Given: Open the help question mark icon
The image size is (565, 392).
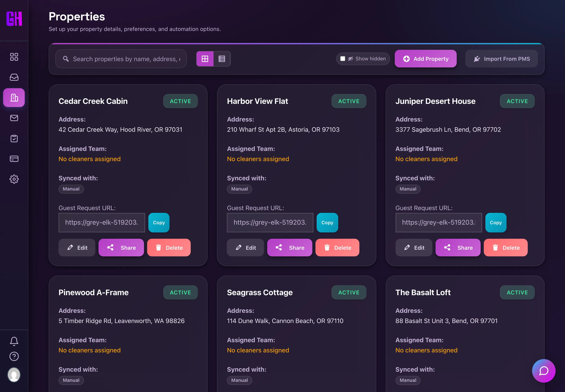Looking at the screenshot, I should [x=14, y=356].
